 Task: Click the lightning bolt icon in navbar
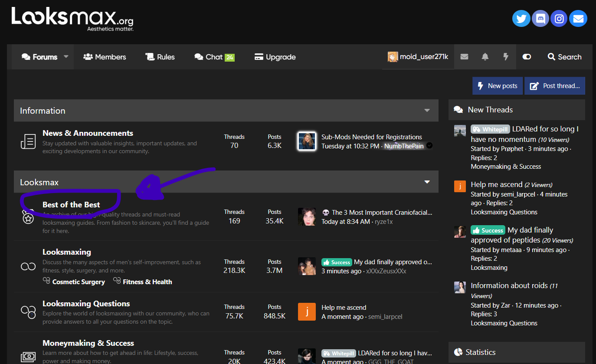[x=505, y=57]
